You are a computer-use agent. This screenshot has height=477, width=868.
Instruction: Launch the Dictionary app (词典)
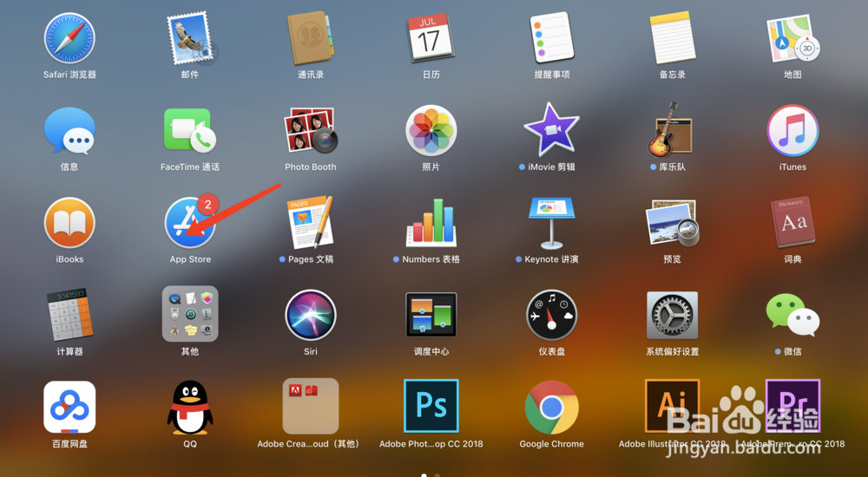(792, 222)
